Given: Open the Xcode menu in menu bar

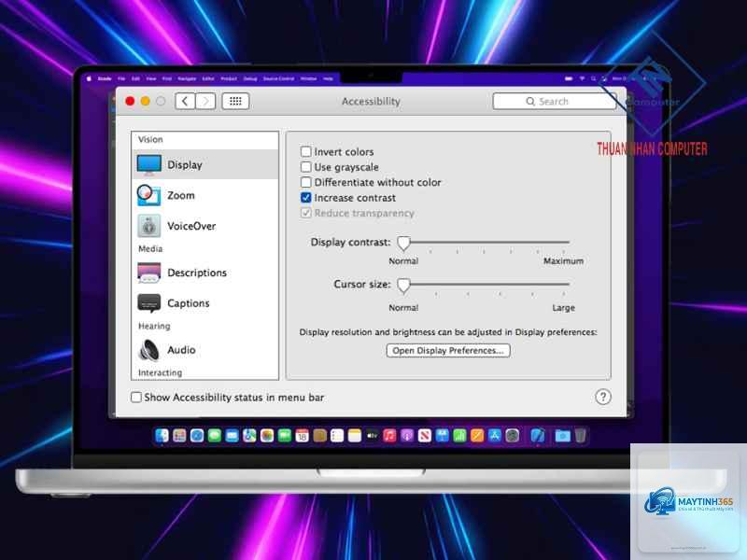Looking at the screenshot, I should point(105,78).
